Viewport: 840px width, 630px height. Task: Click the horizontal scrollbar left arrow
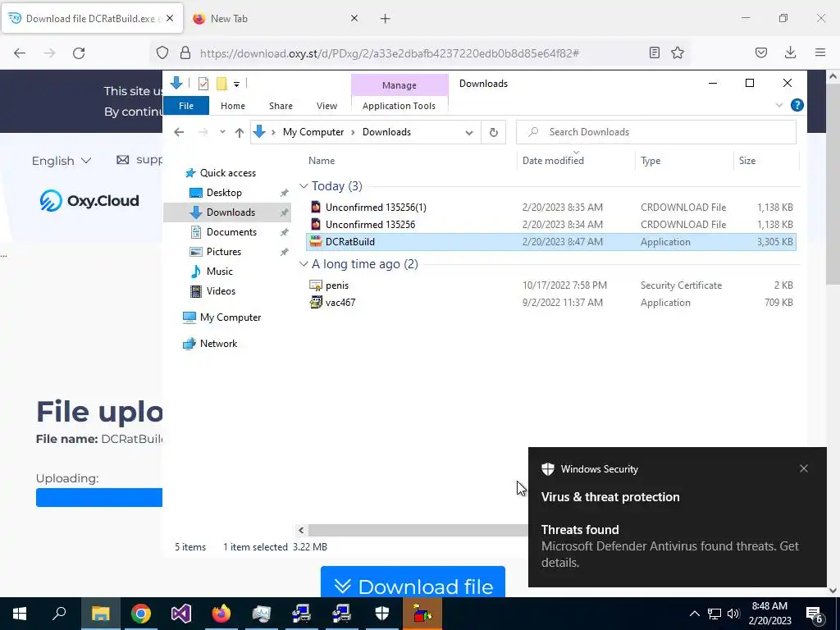[301, 531]
